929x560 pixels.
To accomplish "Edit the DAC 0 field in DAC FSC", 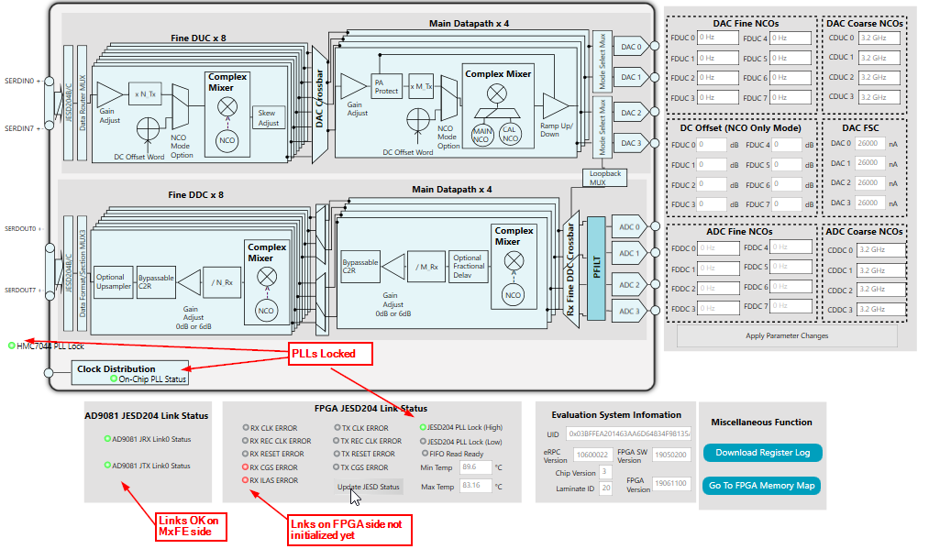I will point(869,143).
